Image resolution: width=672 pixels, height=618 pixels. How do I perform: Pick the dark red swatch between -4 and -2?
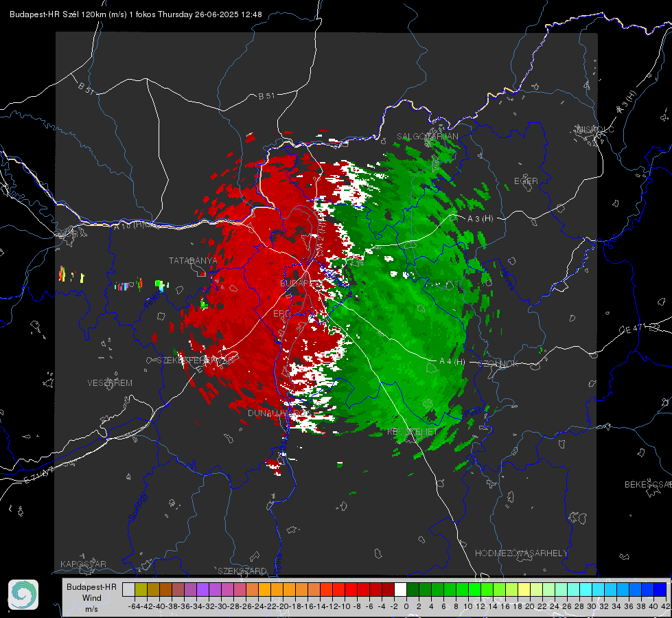[388, 590]
